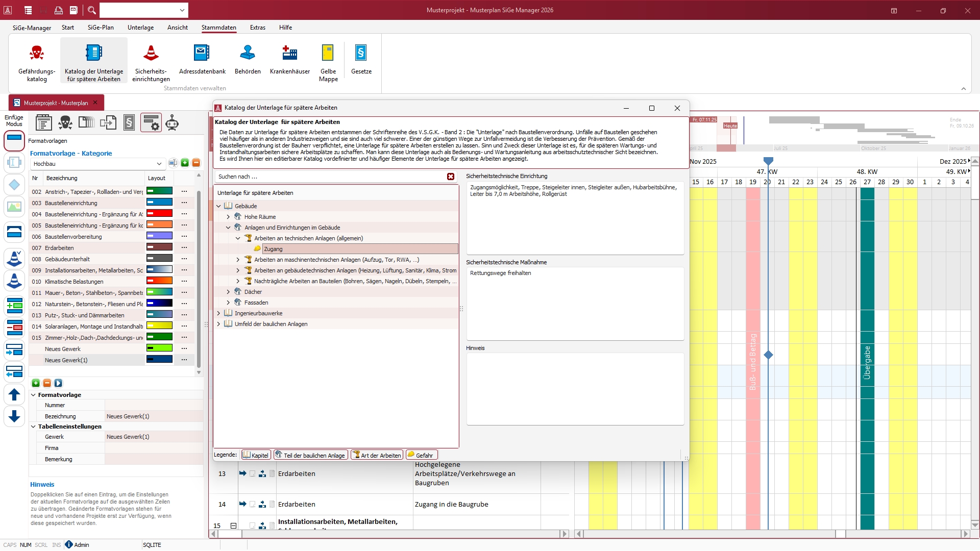
Task: Open the Gefährdungskatalog ribbon button
Action: click(x=36, y=61)
